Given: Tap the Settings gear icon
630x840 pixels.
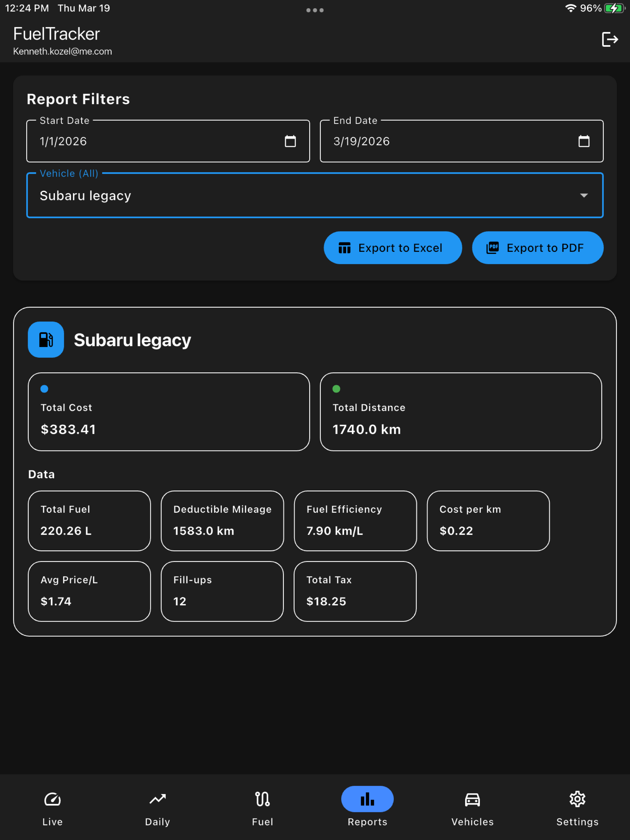Looking at the screenshot, I should click(x=577, y=799).
